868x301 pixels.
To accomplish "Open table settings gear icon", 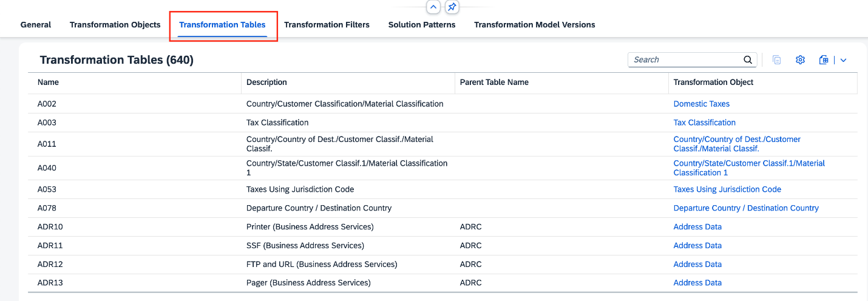I will click(800, 59).
